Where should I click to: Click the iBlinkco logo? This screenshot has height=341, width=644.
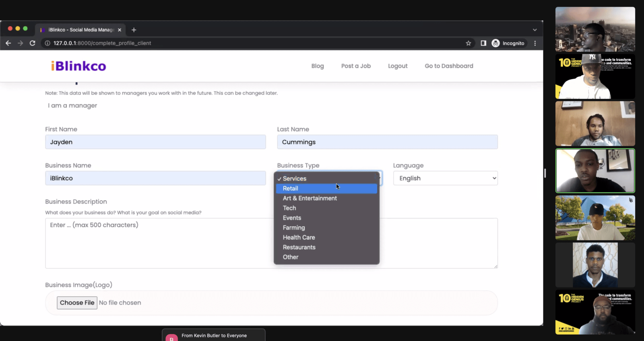78,66
